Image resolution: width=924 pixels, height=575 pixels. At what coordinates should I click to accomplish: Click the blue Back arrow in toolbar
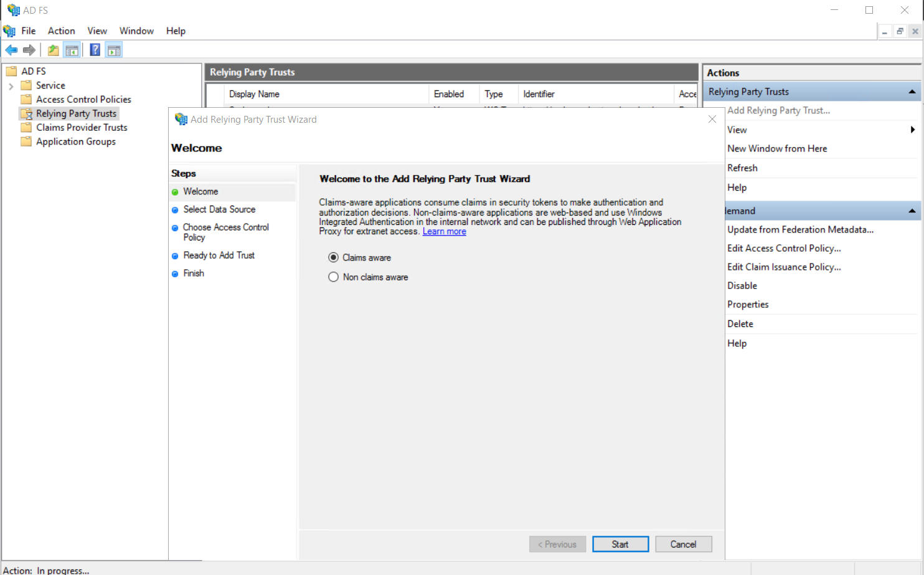[x=11, y=50]
